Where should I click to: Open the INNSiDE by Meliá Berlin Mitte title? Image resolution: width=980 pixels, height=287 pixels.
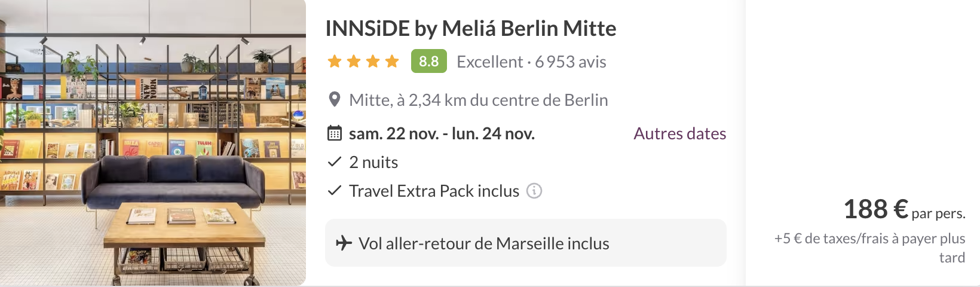(x=470, y=29)
